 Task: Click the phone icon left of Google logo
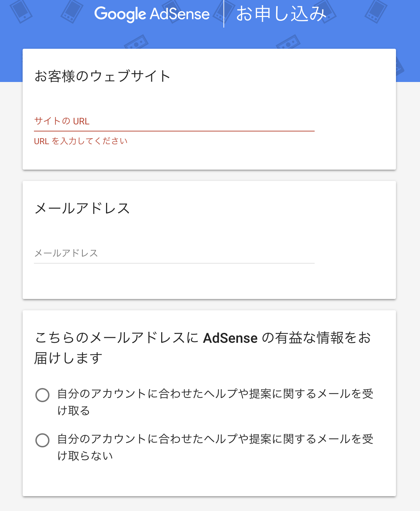click(x=72, y=11)
